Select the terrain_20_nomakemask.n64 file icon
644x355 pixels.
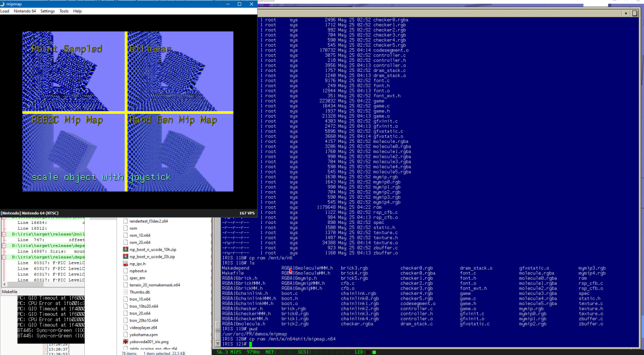[x=126, y=285]
